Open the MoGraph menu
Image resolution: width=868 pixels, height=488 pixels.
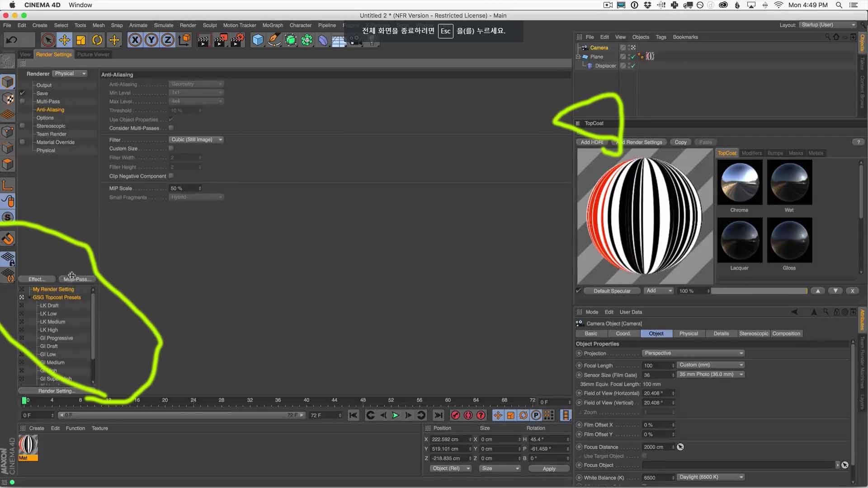coord(273,25)
